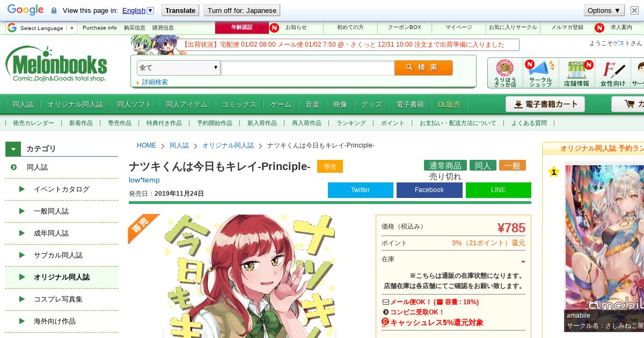Click the Translate button
Viewport: 644px width, 338px height.
click(x=180, y=10)
